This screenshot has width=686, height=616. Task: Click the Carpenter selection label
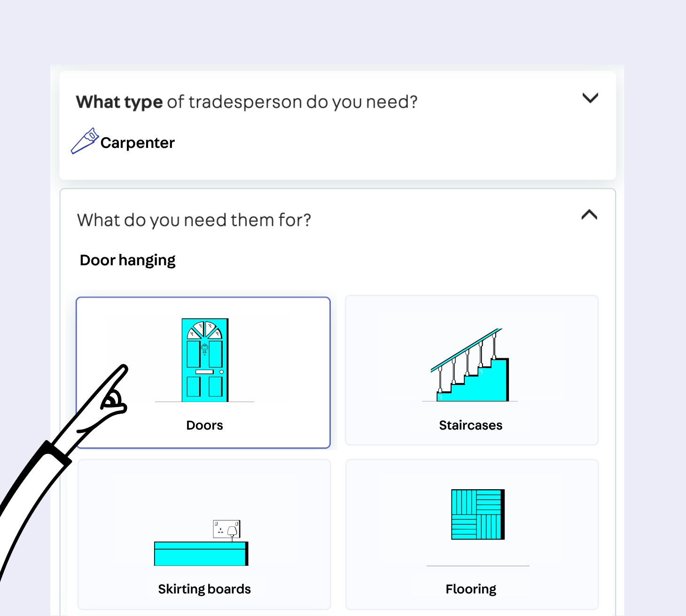[x=137, y=143]
